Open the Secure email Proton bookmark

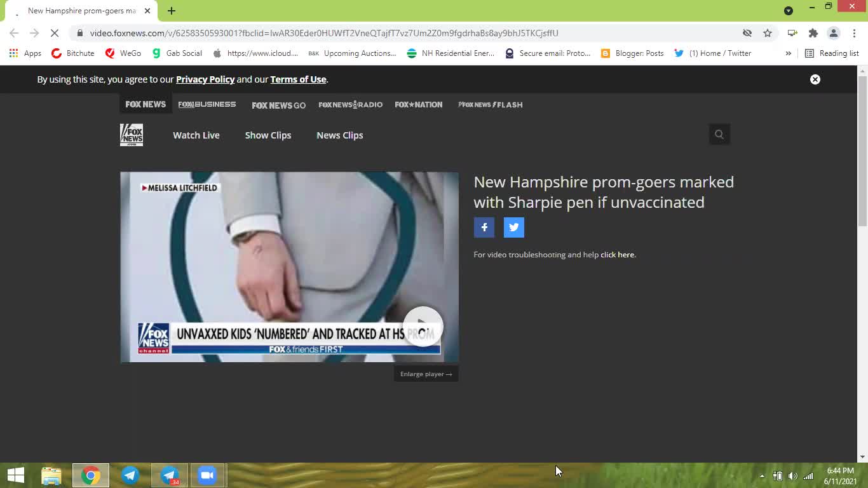(x=548, y=53)
